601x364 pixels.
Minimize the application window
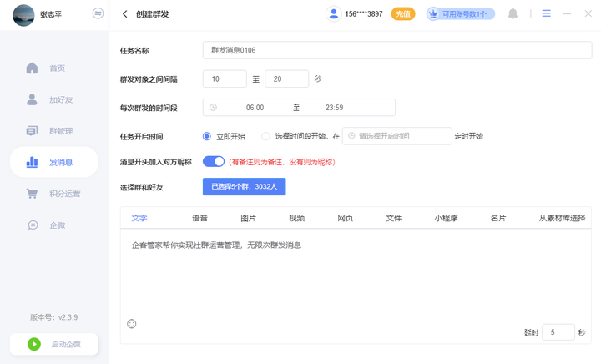pyautogui.click(x=567, y=14)
